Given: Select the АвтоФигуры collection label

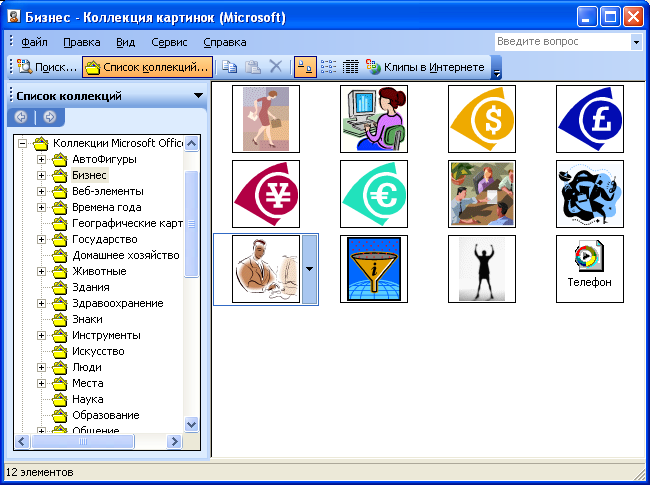Looking at the screenshot, I should [104, 159].
